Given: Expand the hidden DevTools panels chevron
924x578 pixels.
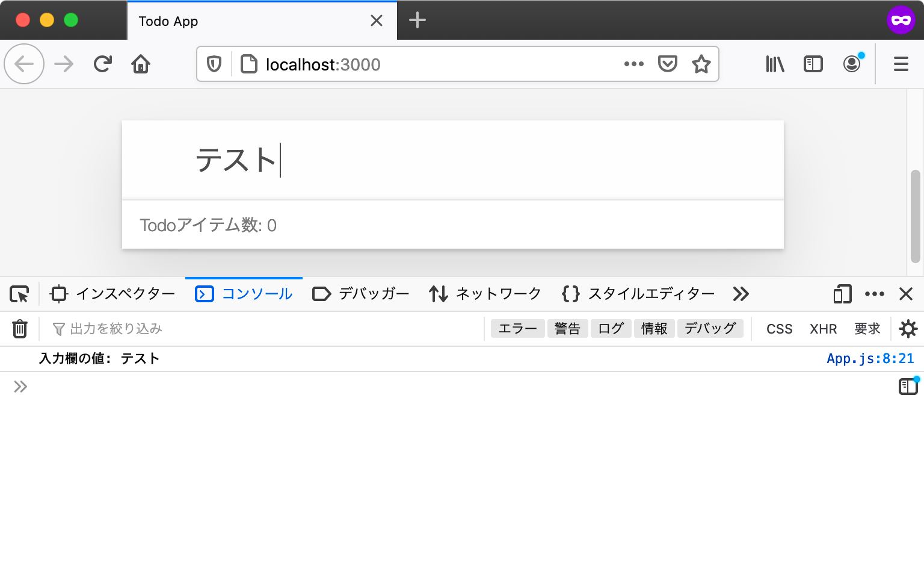Looking at the screenshot, I should [x=741, y=294].
